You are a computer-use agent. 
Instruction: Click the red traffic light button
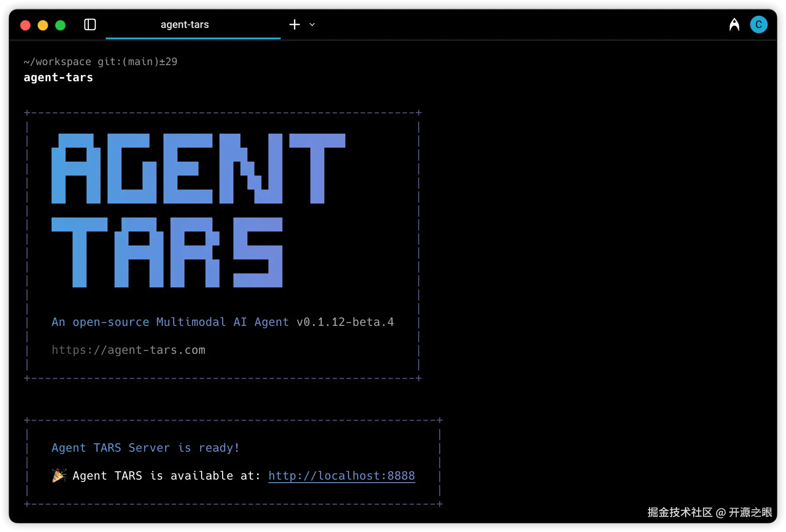click(x=25, y=25)
